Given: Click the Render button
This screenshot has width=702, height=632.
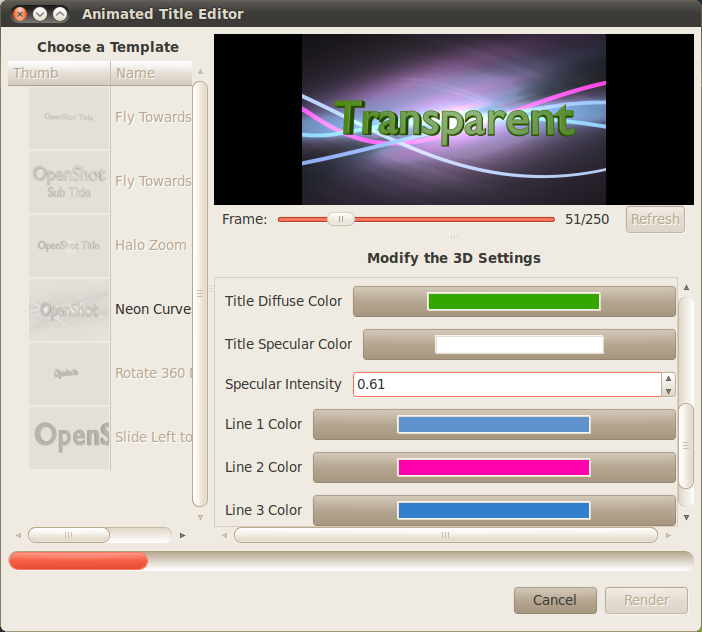Looking at the screenshot, I should (x=646, y=600).
